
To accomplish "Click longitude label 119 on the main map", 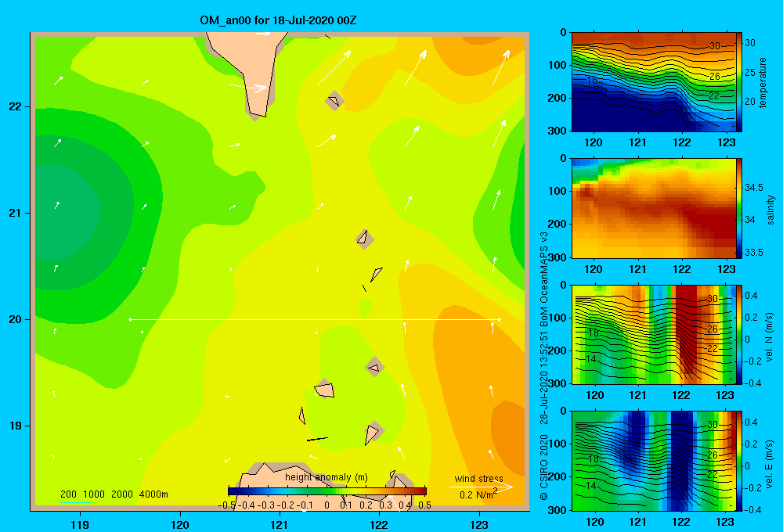I will click(x=80, y=525).
